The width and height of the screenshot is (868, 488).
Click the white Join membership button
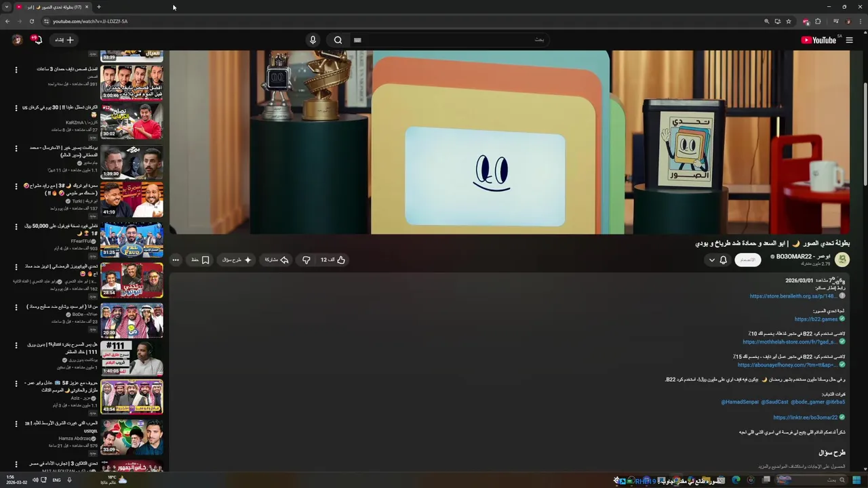[x=748, y=260]
